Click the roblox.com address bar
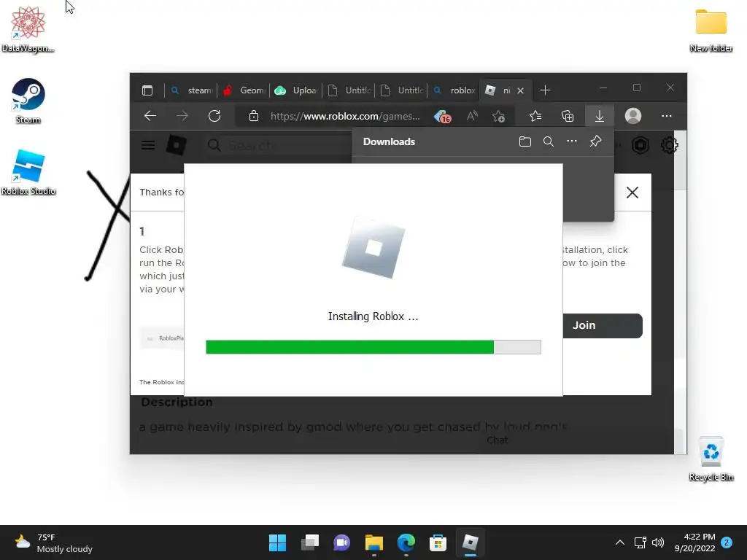 point(345,116)
